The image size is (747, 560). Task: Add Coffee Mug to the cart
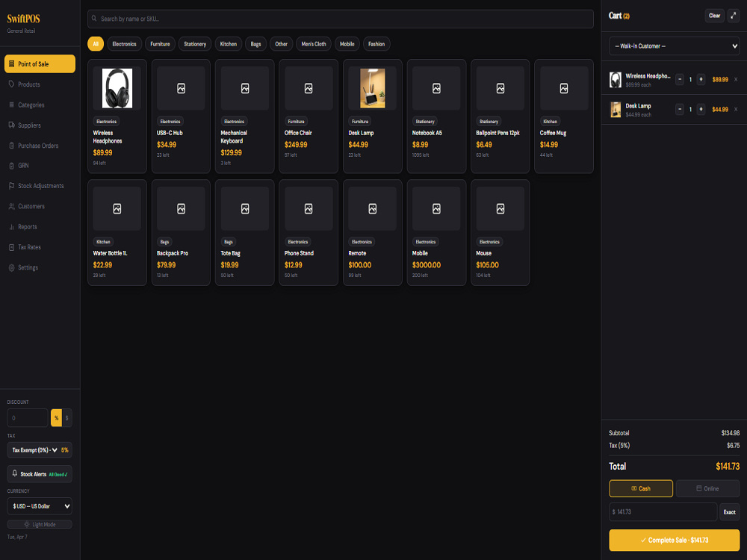point(564,116)
